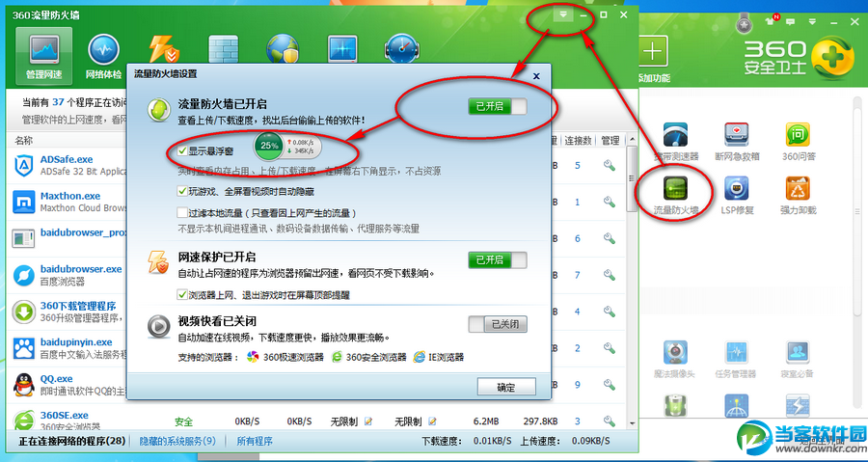Screen dimensions: 868x462
Task: Select the lightning shield speed protection icon
Action: pyautogui.click(x=164, y=50)
